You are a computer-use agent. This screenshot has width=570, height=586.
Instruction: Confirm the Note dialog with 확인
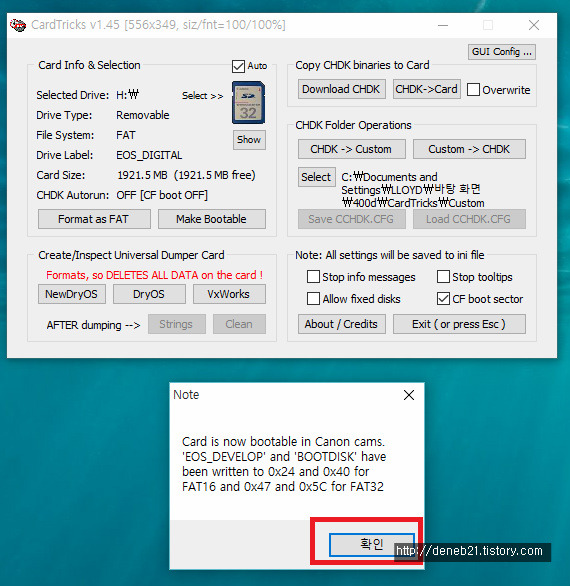click(372, 545)
